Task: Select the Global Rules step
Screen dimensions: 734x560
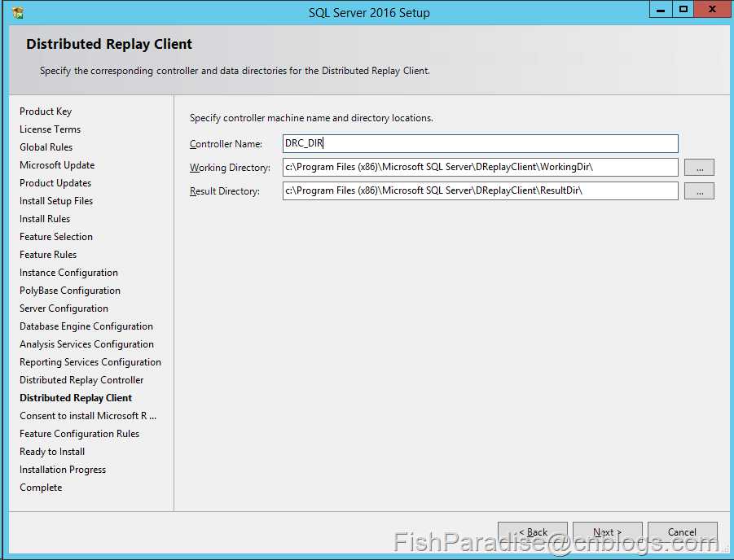Action: 46,147
